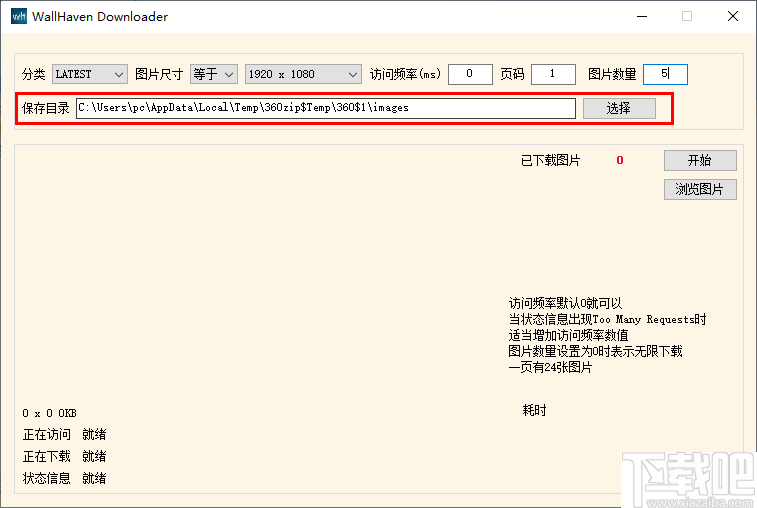Click the 正在下载 status label
757x508 pixels.
click(x=46, y=456)
